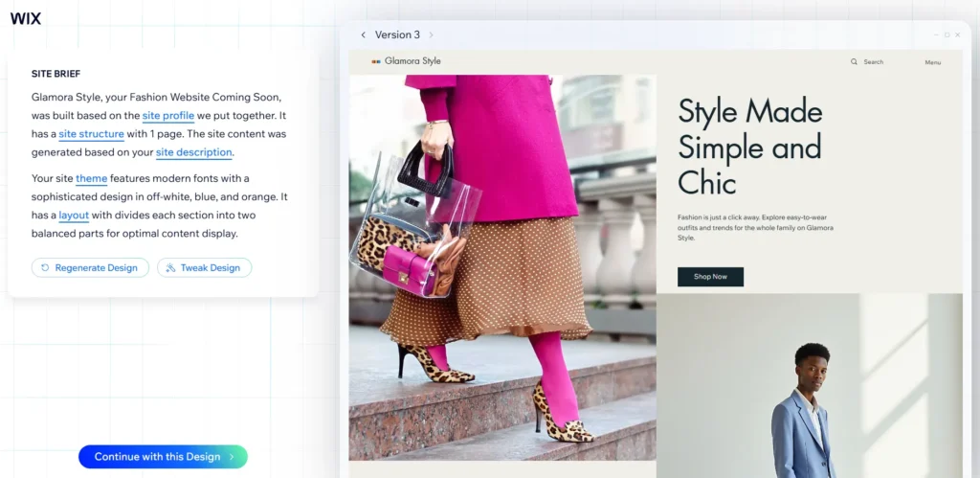
Task: Open the Menu in site preview
Action: 932,62
